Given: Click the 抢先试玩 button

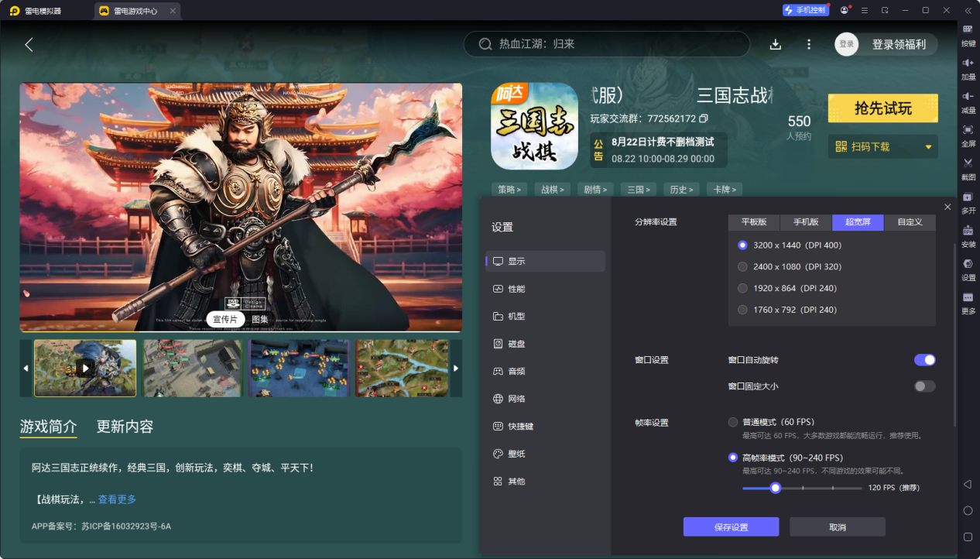Looking at the screenshot, I should [883, 108].
